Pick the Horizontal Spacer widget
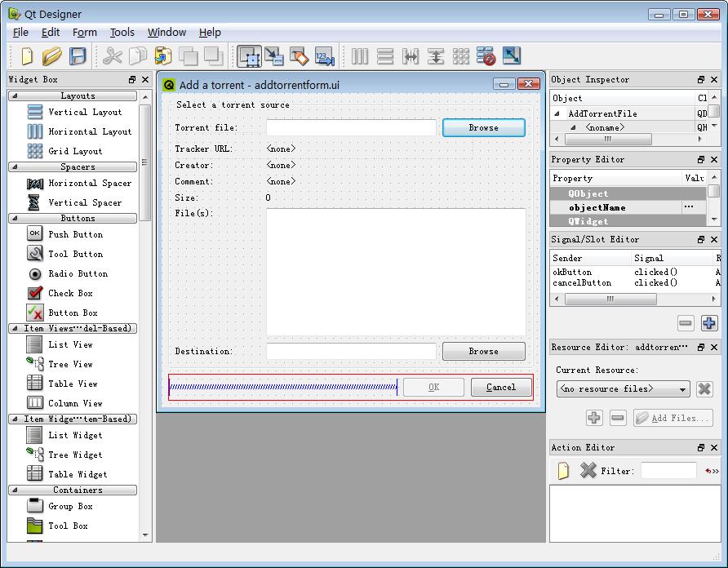The image size is (728, 568). pyautogui.click(x=79, y=183)
